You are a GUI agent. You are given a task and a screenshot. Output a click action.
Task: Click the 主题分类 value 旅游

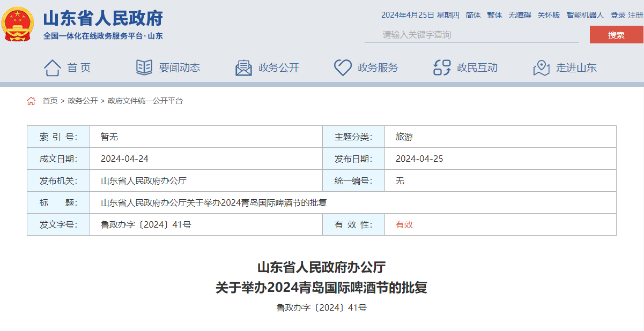[x=404, y=137]
